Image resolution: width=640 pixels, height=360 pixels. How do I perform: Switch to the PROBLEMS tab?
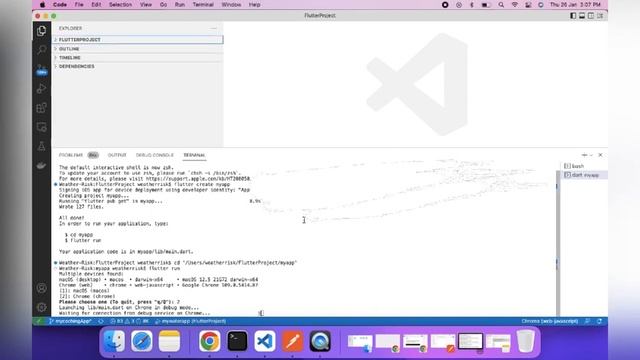click(71, 155)
